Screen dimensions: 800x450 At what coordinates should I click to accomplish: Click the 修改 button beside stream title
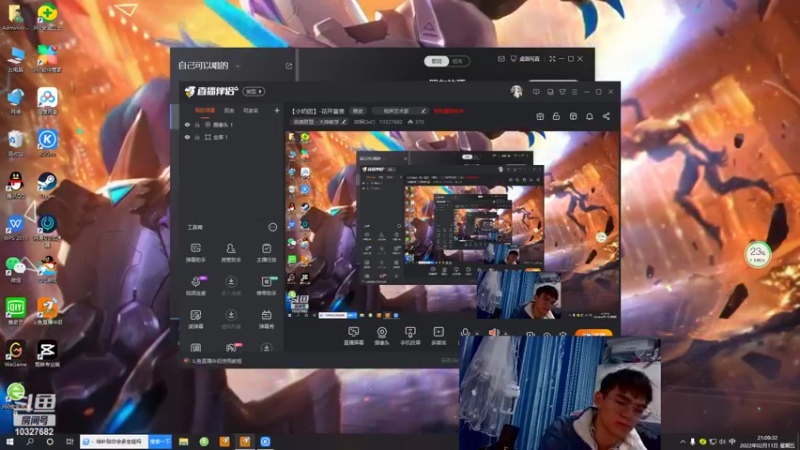coord(358,111)
